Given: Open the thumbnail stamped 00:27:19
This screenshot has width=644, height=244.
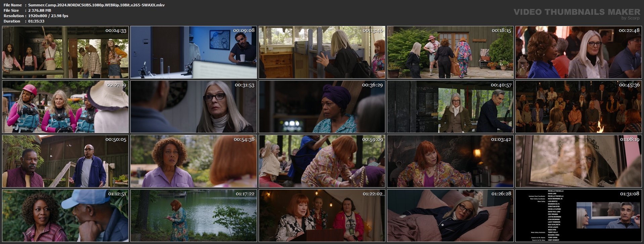Looking at the screenshot, I should click(65, 107).
